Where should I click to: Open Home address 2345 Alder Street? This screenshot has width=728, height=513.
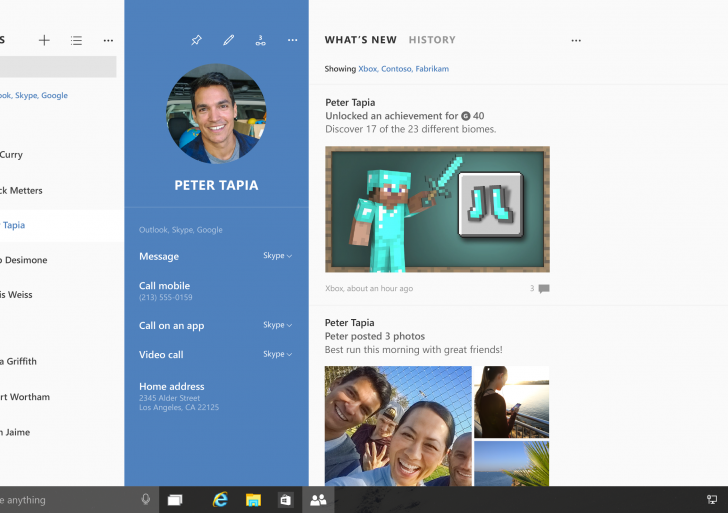179,396
